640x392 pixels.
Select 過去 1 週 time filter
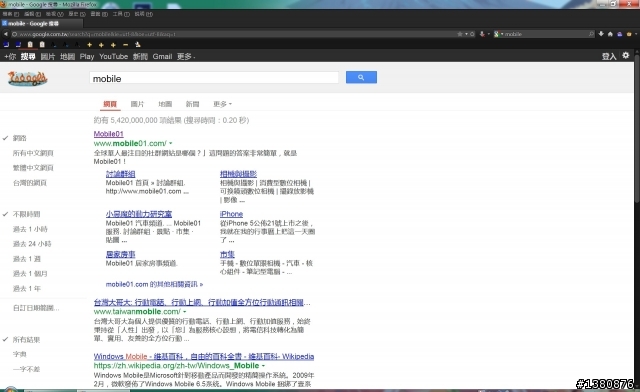[27, 259]
